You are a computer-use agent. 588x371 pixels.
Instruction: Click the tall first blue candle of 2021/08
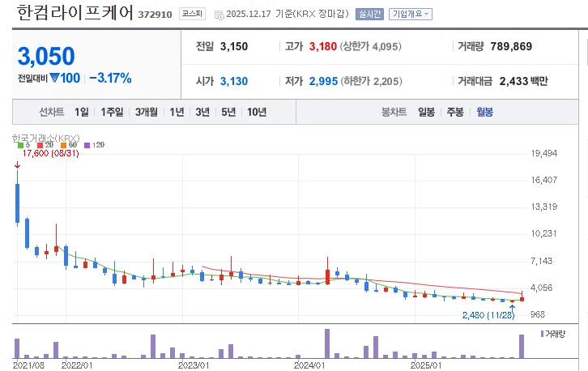pyautogui.click(x=17, y=203)
